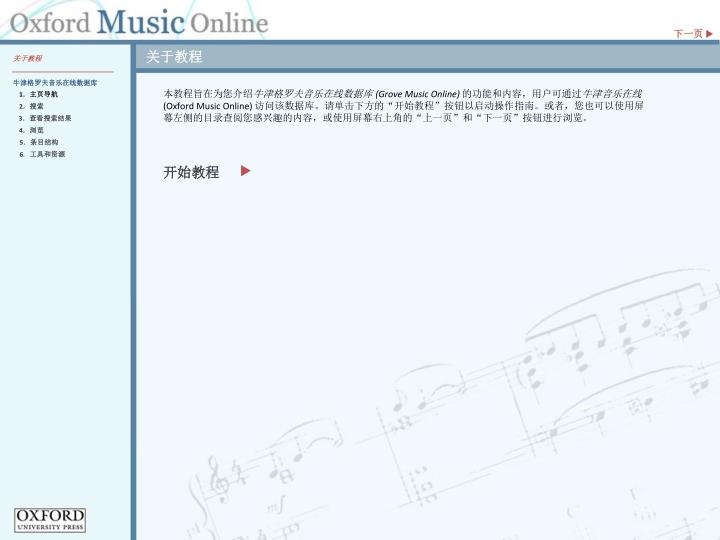The image size is (720, 540).
Task: Open chapter 5. 条目结构
Action: [39, 142]
